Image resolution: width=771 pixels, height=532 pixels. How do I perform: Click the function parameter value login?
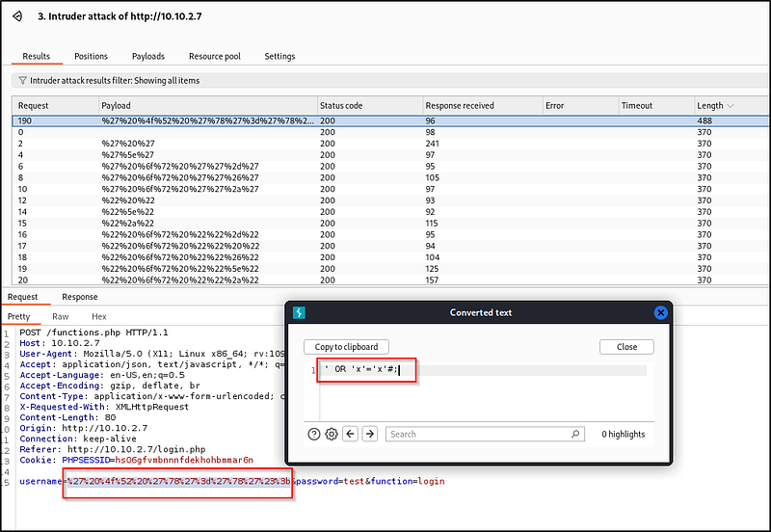pos(431,481)
